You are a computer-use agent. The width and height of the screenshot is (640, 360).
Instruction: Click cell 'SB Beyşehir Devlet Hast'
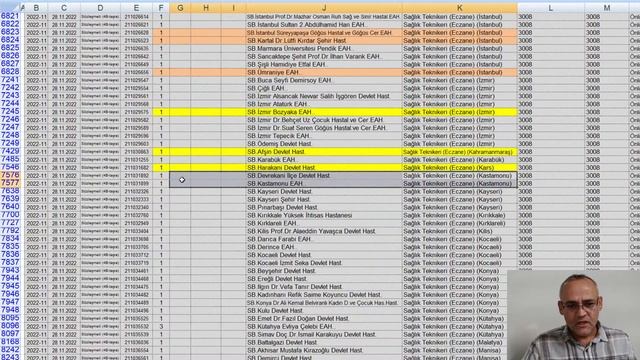[324, 271]
